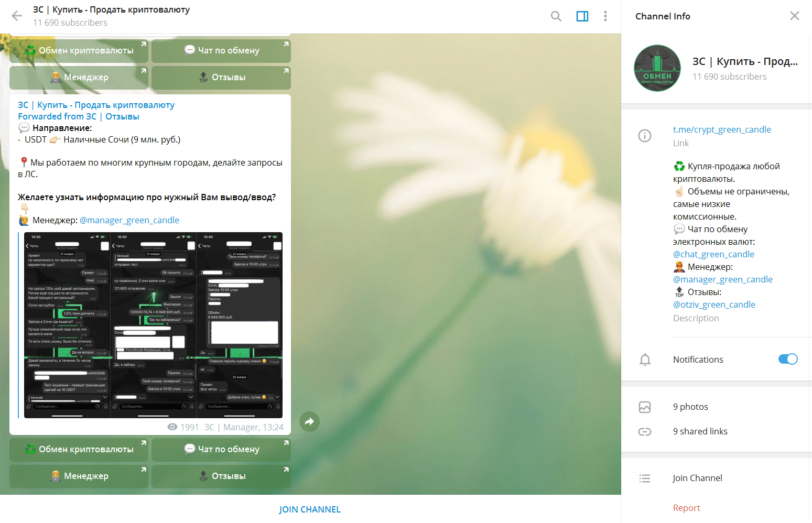The width and height of the screenshot is (812, 523).
Task: Click lower 'Обмен криптовалюты' button under post
Action: pos(79,450)
